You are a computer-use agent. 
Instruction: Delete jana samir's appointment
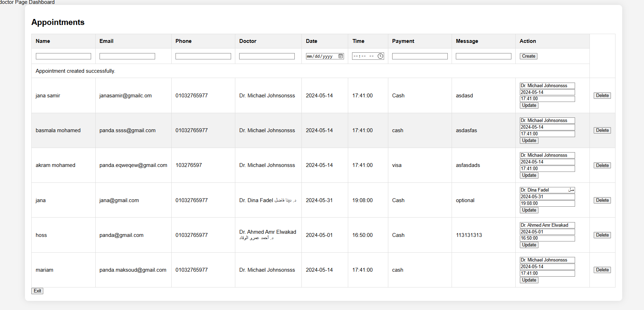point(602,96)
